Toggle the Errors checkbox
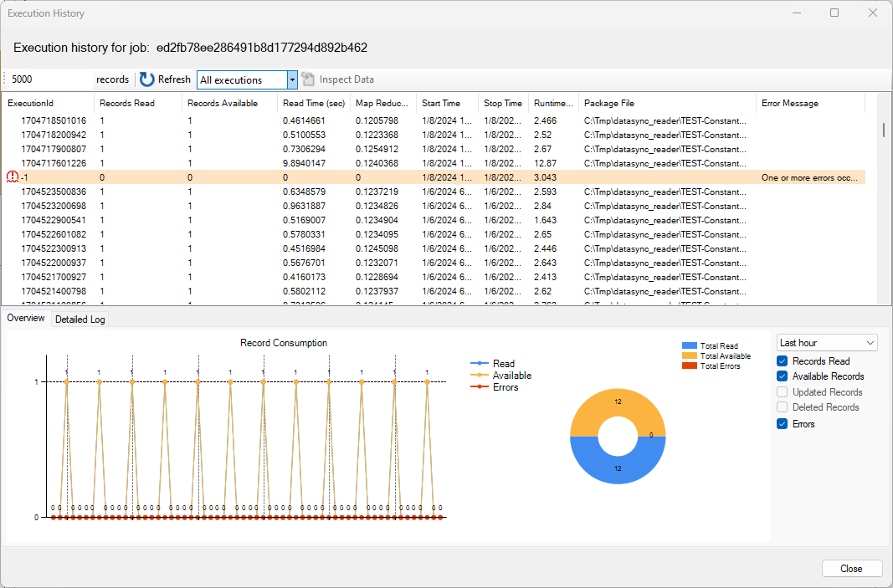This screenshot has width=893, height=588. click(x=782, y=424)
